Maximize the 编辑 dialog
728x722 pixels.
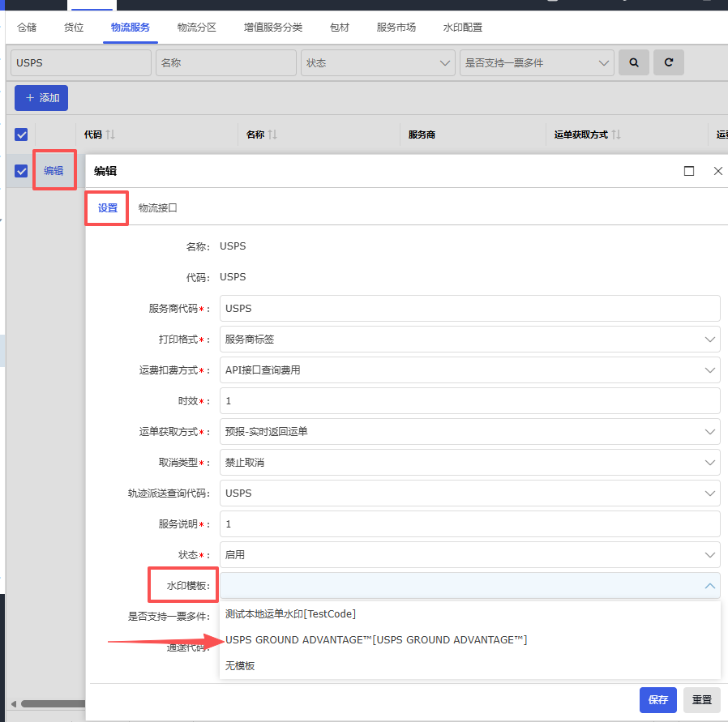pyautogui.click(x=689, y=171)
